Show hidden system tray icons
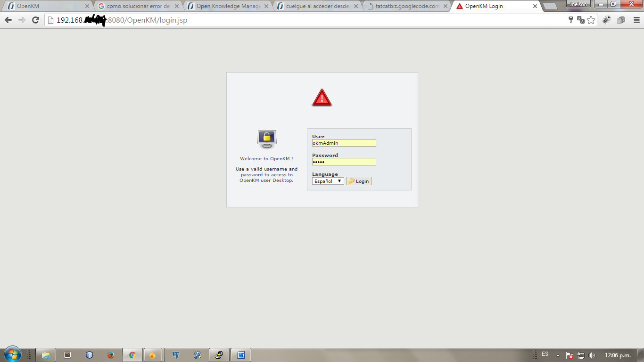This screenshot has height=362, width=644. (558, 355)
